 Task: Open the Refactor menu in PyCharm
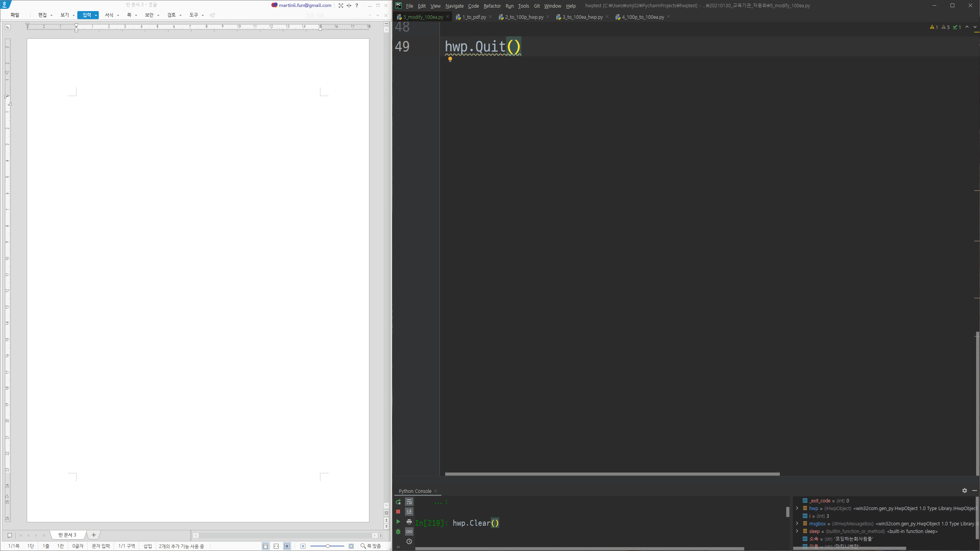pyautogui.click(x=492, y=6)
